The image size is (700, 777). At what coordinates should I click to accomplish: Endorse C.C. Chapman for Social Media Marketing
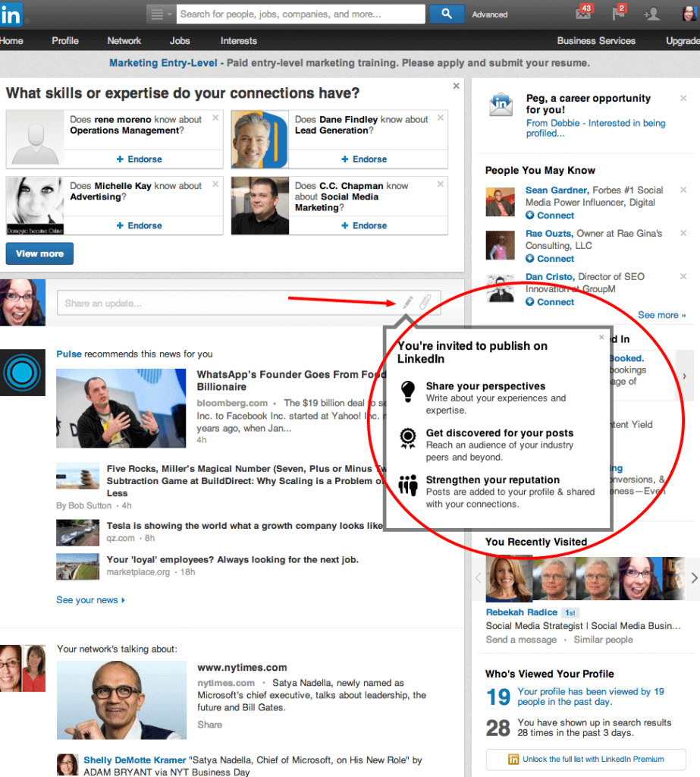(x=364, y=225)
